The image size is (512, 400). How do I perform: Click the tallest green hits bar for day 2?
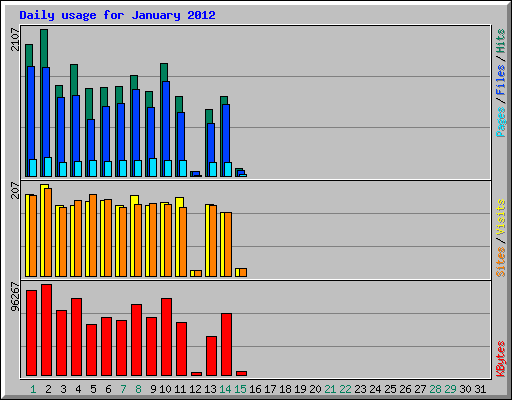pyautogui.click(x=44, y=48)
